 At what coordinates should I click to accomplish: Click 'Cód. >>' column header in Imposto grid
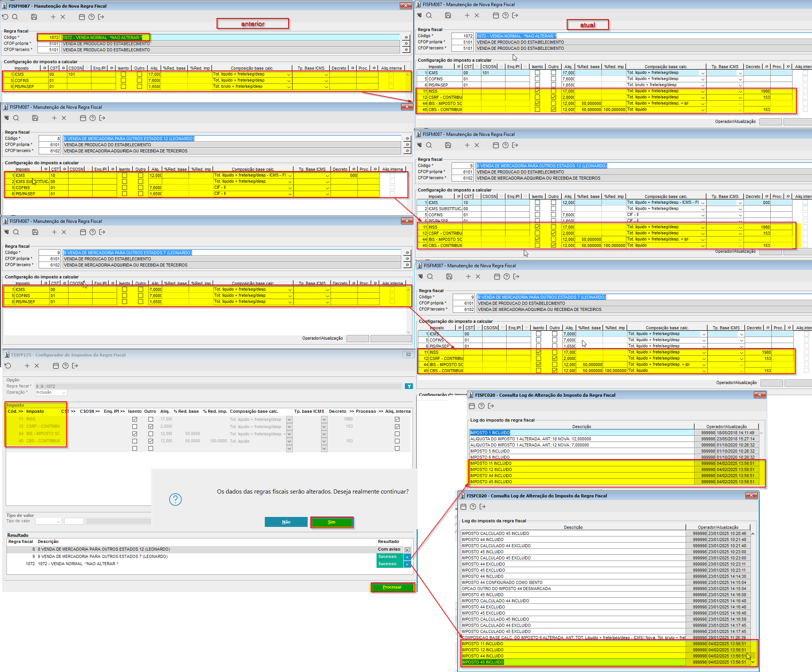click(15, 411)
